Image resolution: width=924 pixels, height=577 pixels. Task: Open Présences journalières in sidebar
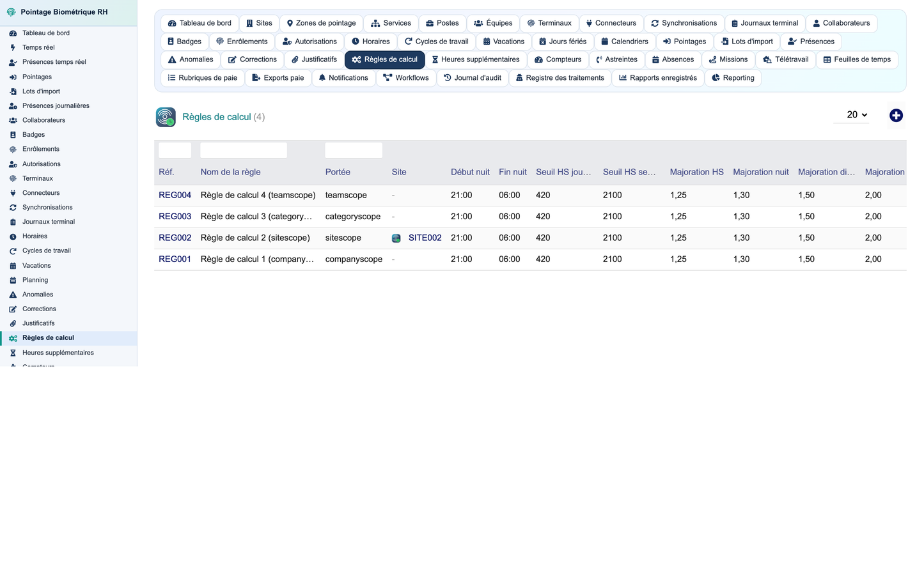click(56, 106)
